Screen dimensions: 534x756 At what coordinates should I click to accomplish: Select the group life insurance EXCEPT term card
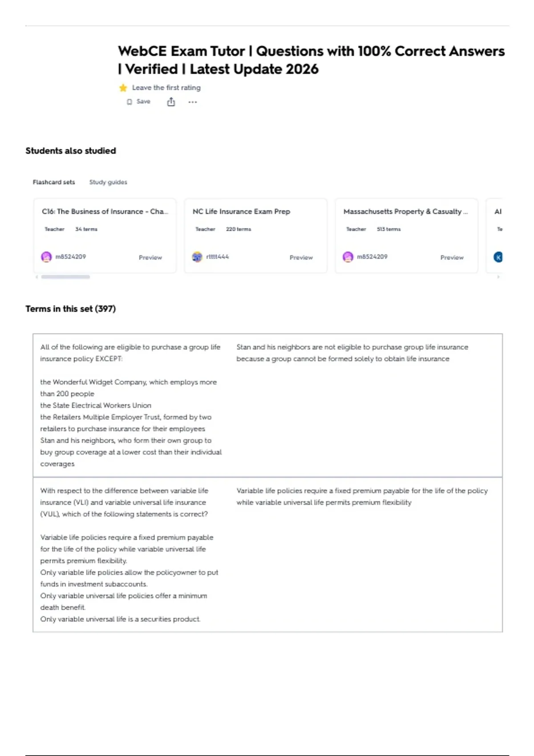(x=268, y=406)
